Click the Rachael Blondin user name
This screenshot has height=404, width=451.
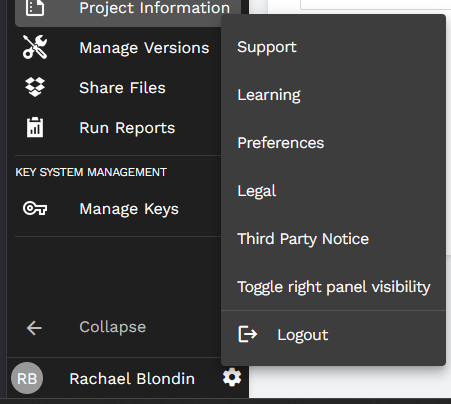[132, 379]
